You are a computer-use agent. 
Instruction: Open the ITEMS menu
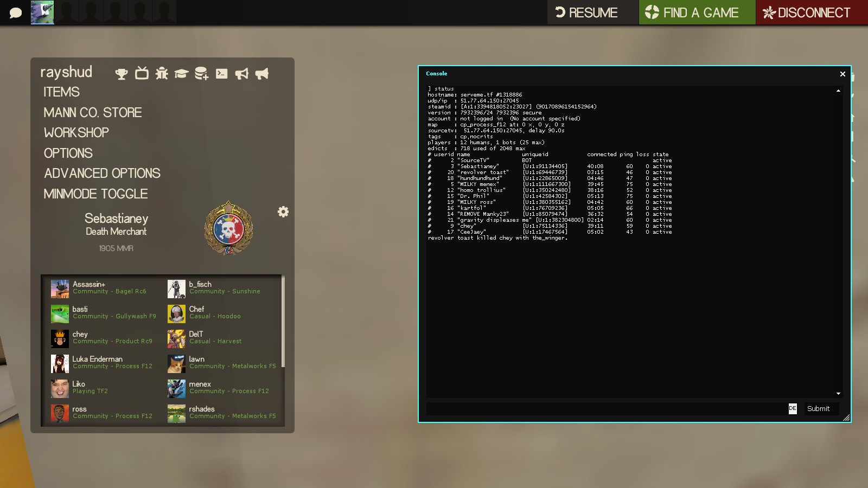coord(61,92)
